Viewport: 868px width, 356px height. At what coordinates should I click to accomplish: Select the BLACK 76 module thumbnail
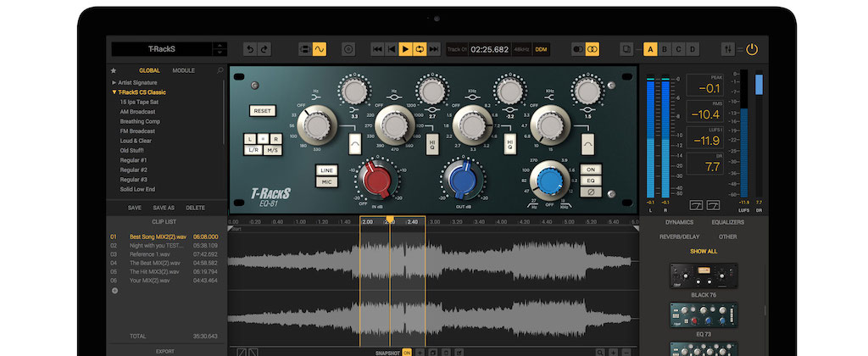pyautogui.click(x=703, y=275)
